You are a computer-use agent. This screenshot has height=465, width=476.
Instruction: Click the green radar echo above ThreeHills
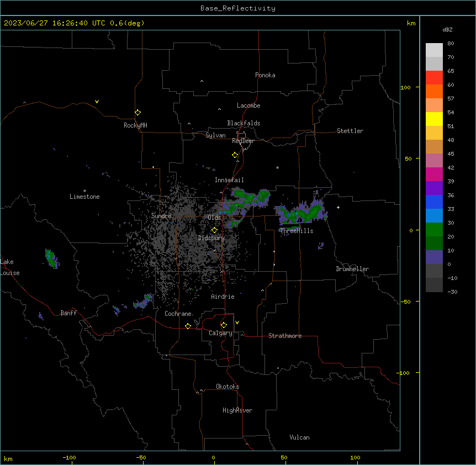(x=301, y=213)
